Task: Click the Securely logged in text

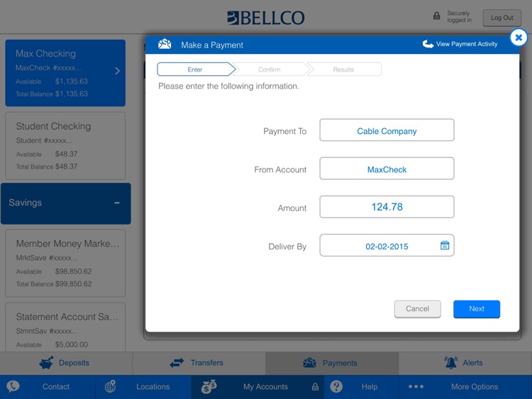Action: [x=459, y=16]
